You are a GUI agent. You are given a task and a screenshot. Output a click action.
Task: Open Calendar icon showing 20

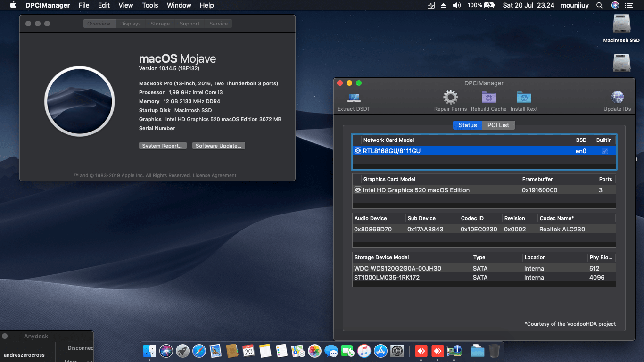click(248, 351)
